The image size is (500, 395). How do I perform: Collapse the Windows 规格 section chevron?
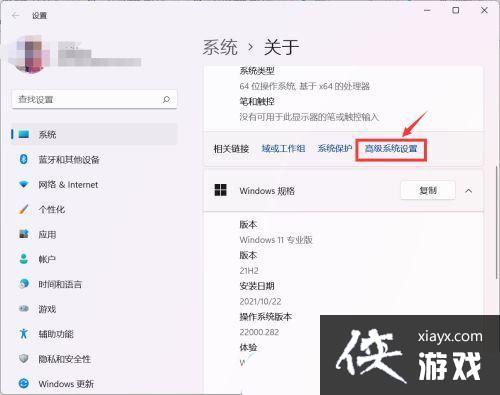click(x=468, y=191)
